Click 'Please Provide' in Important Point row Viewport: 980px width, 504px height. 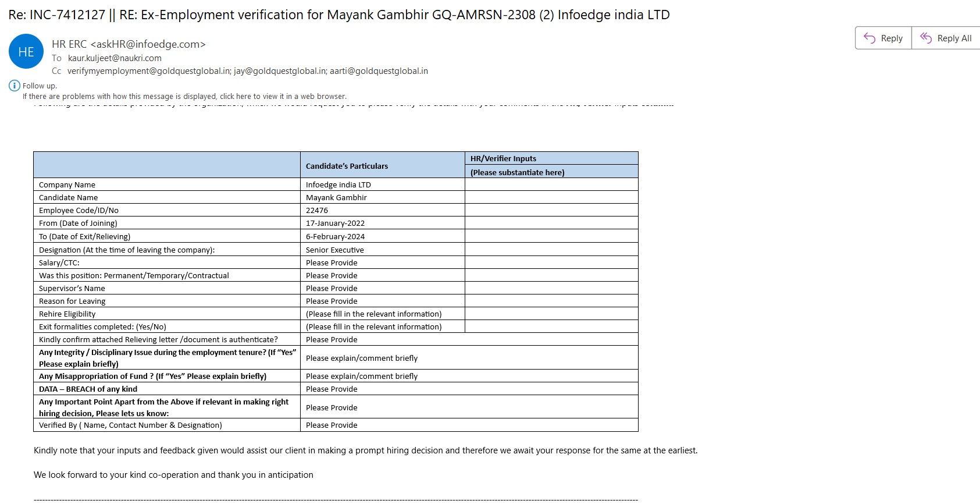(x=332, y=407)
